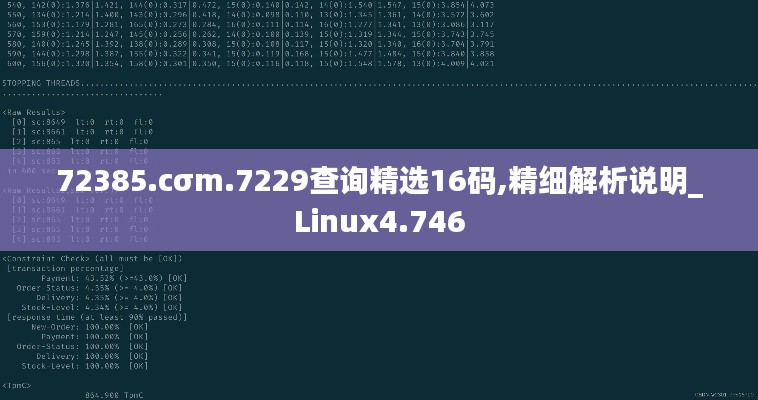Select the response time at least 90% label
The width and height of the screenshot is (758, 400).
click(x=97, y=317)
